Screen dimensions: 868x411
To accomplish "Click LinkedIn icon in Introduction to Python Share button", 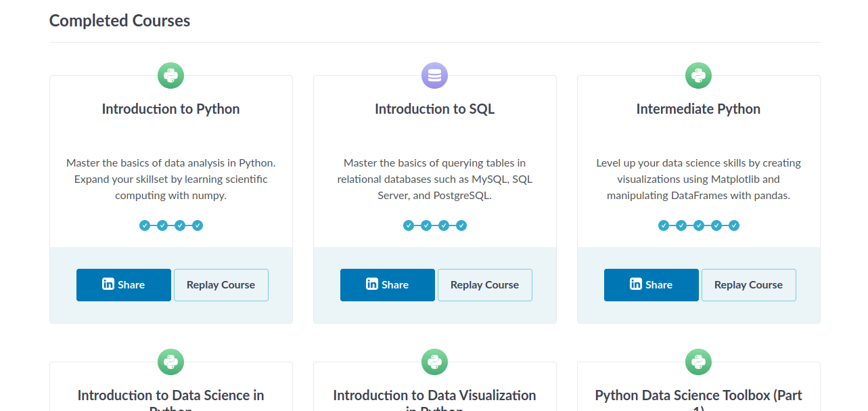I will [x=108, y=284].
